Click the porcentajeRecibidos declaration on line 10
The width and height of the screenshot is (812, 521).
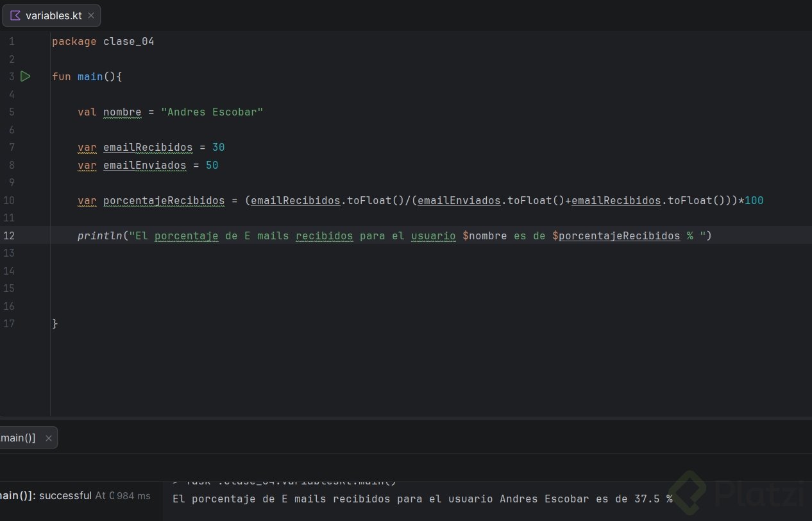164,200
